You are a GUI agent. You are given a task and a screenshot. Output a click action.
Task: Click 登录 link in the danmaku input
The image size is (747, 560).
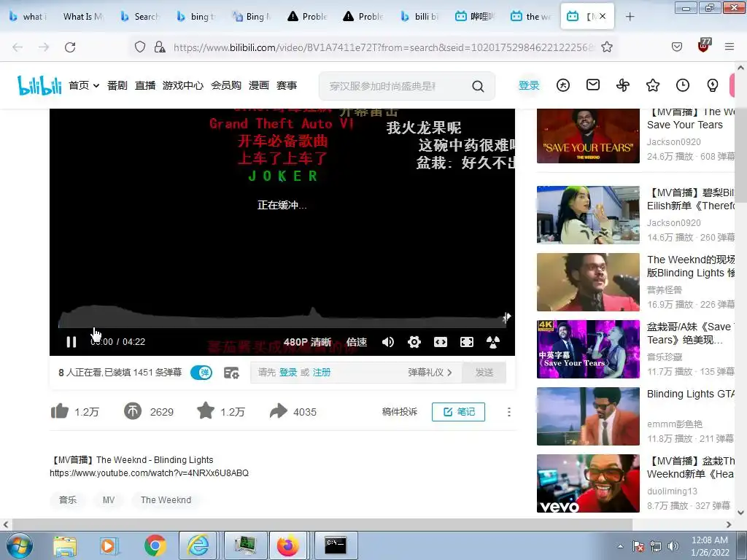(x=288, y=373)
